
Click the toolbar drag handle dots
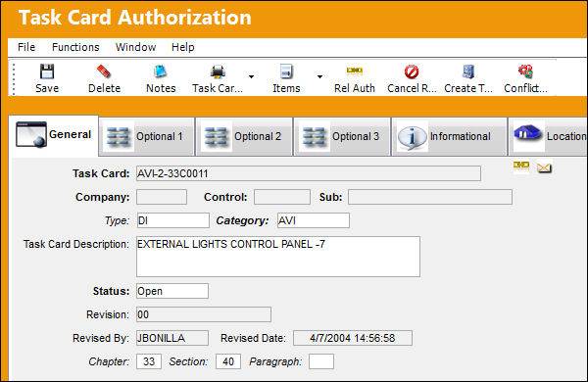coord(15,79)
